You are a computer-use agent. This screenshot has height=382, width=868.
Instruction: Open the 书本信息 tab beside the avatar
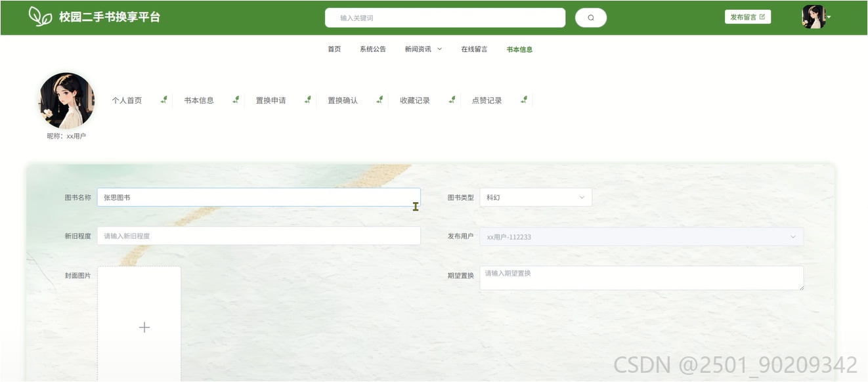(199, 100)
